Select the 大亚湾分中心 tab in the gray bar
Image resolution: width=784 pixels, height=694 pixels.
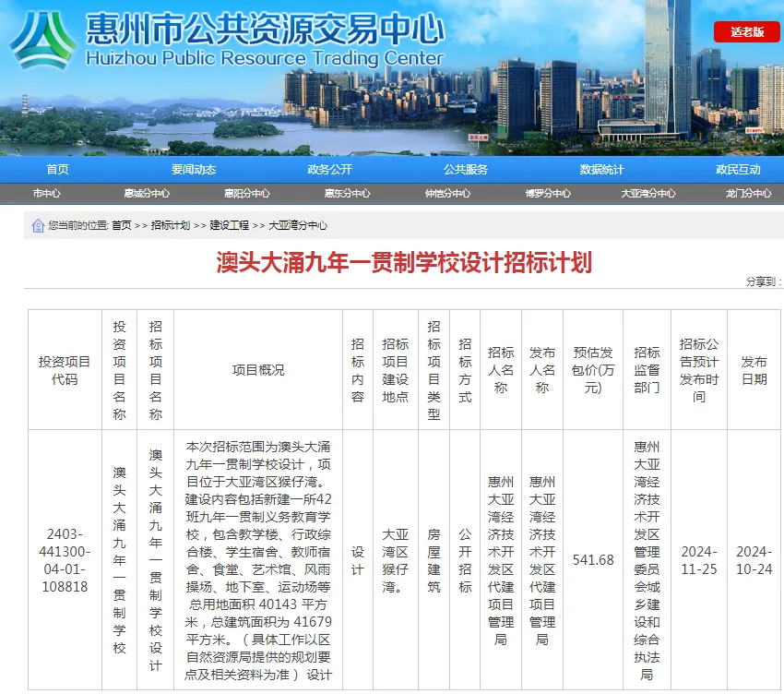point(647,194)
